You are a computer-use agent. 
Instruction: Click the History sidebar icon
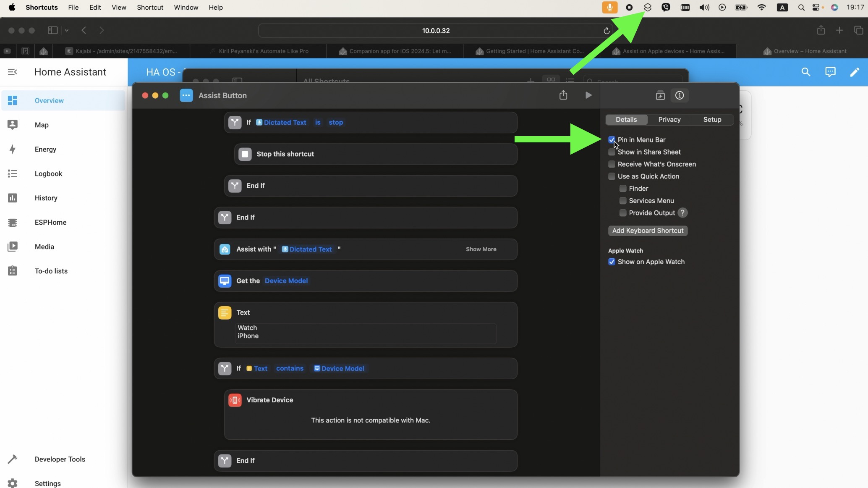coord(12,197)
